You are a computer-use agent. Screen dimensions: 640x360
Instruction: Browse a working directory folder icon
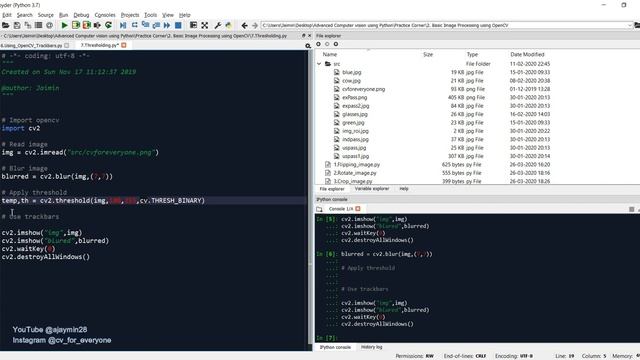pos(637,25)
